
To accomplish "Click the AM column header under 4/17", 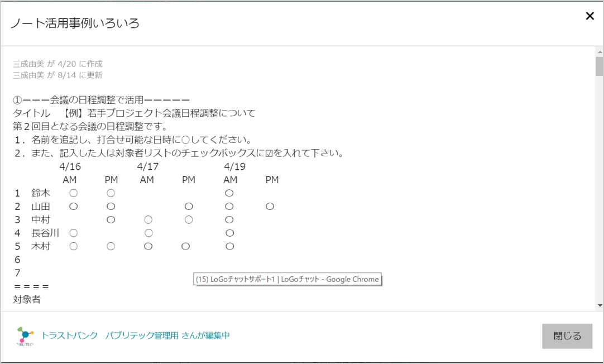I will click(x=147, y=179).
